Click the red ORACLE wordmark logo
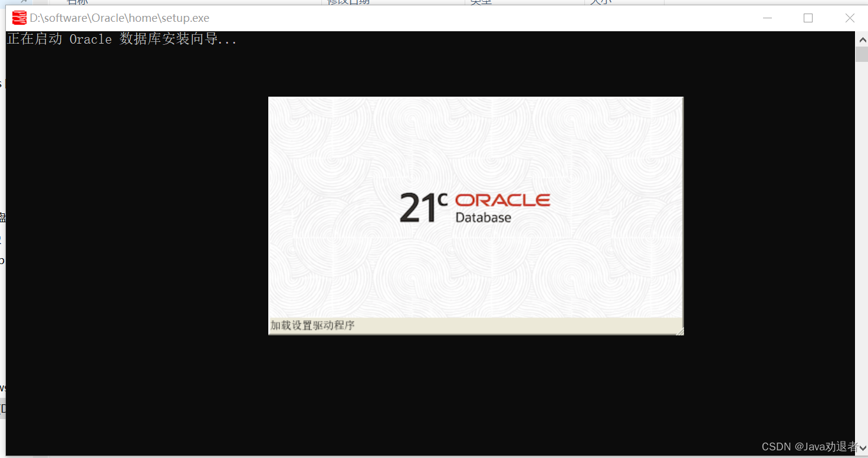The width and height of the screenshot is (868, 458). pyautogui.click(x=502, y=200)
